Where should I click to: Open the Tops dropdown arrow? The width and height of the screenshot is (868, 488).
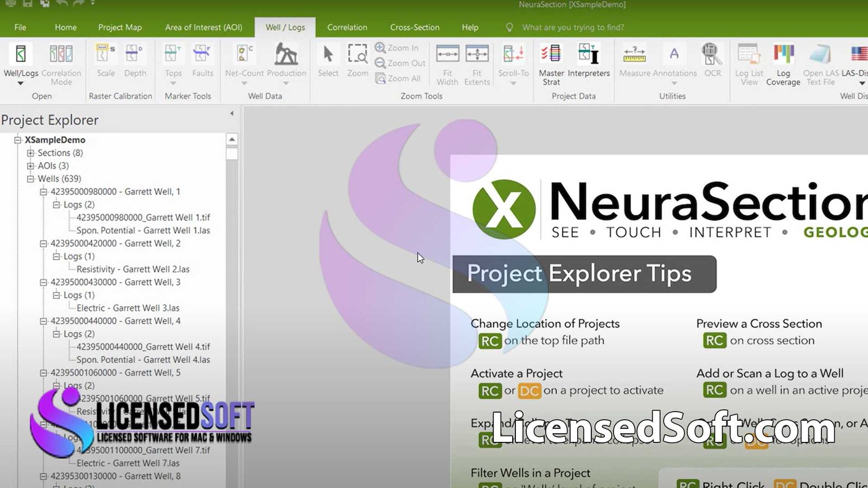(x=173, y=84)
